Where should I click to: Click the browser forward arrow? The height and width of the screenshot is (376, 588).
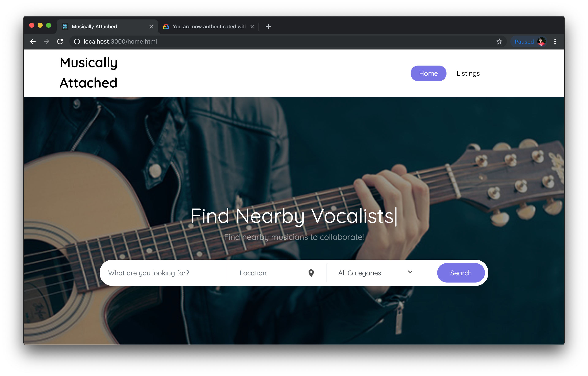pos(46,42)
